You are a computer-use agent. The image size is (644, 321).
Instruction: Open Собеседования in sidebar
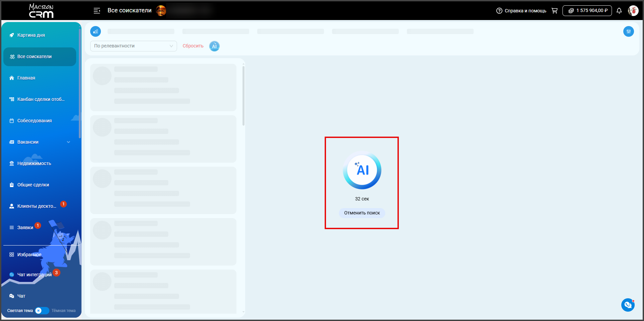40,121
